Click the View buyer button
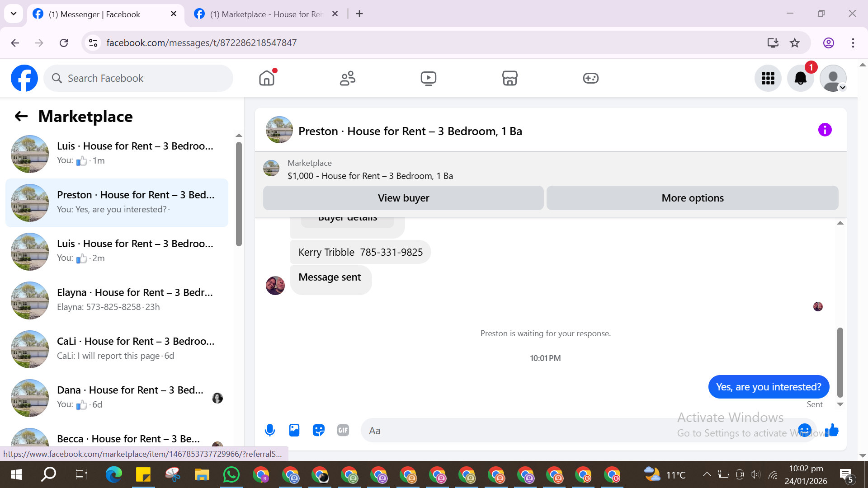The height and width of the screenshot is (488, 868). [403, 198]
